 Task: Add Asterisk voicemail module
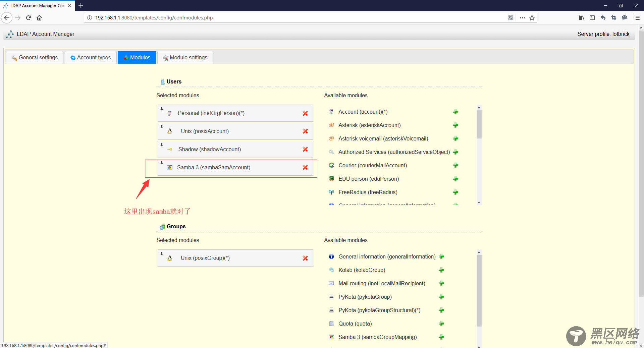[455, 139]
